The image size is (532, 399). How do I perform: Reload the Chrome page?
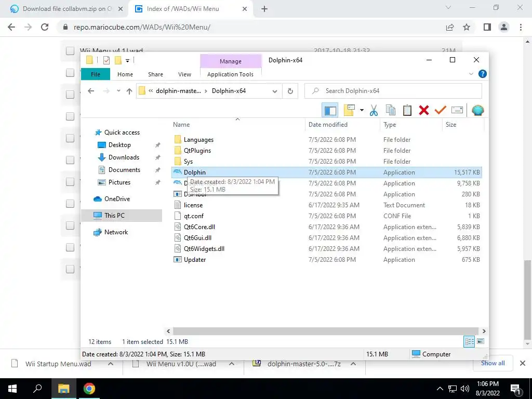(45, 27)
